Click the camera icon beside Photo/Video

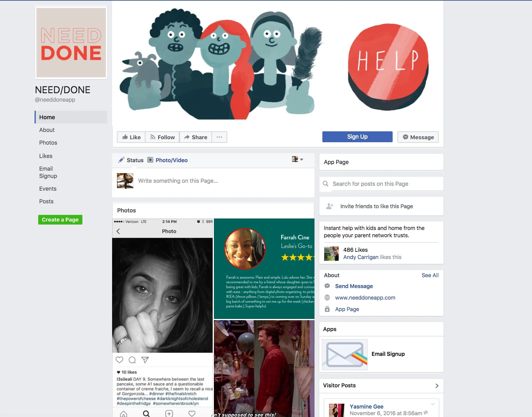click(x=150, y=160)
